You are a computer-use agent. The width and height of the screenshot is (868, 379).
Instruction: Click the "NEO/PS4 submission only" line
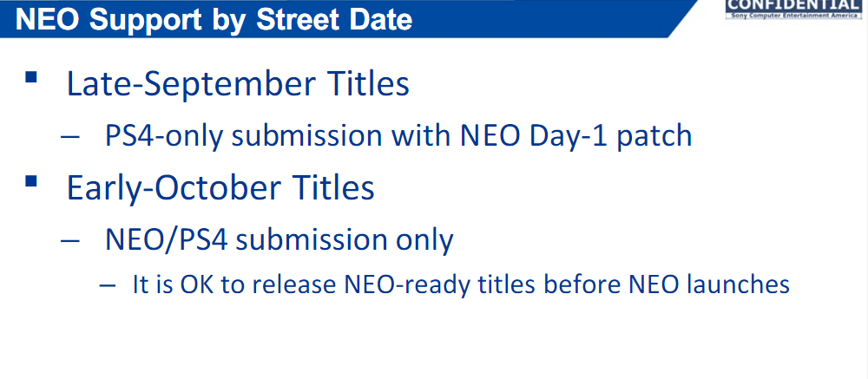[x=279, y=239]
